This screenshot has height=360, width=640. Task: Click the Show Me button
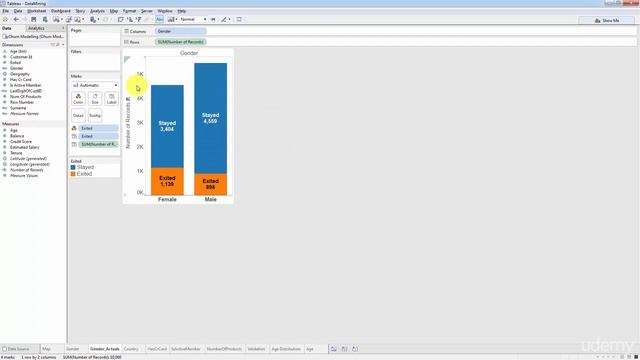click(607, 20)
